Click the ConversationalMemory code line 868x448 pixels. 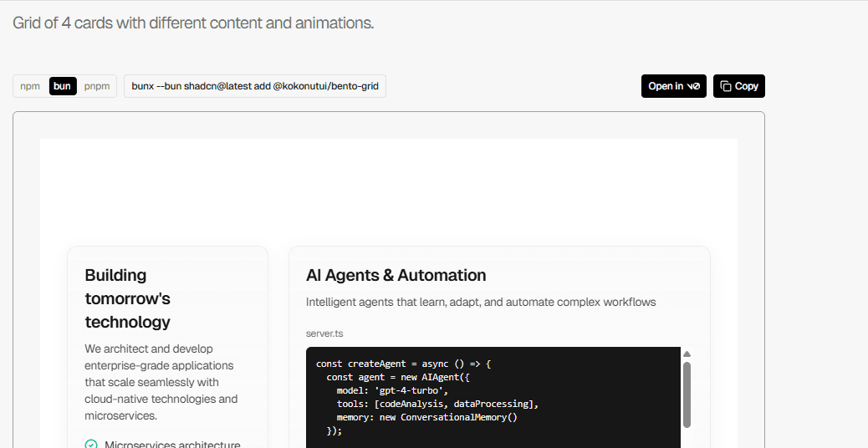pos(426,417)
